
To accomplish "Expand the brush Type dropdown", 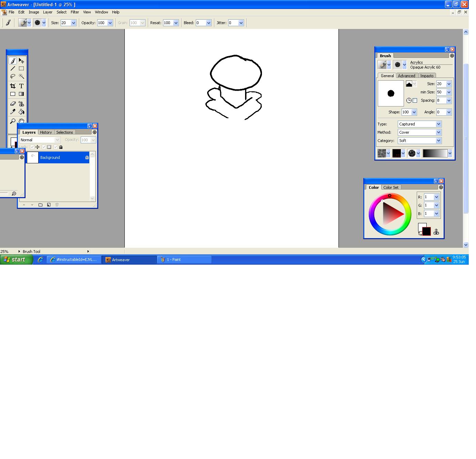I will click(438, 124).
